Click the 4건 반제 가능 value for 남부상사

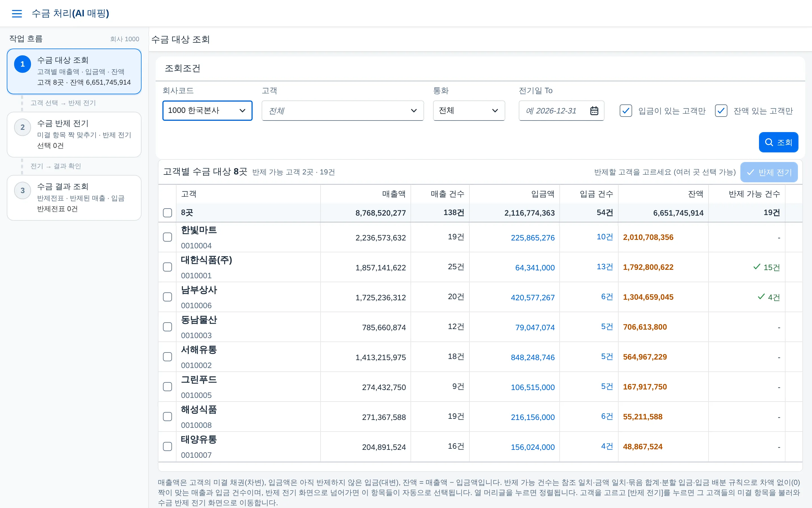click(769, 297)
